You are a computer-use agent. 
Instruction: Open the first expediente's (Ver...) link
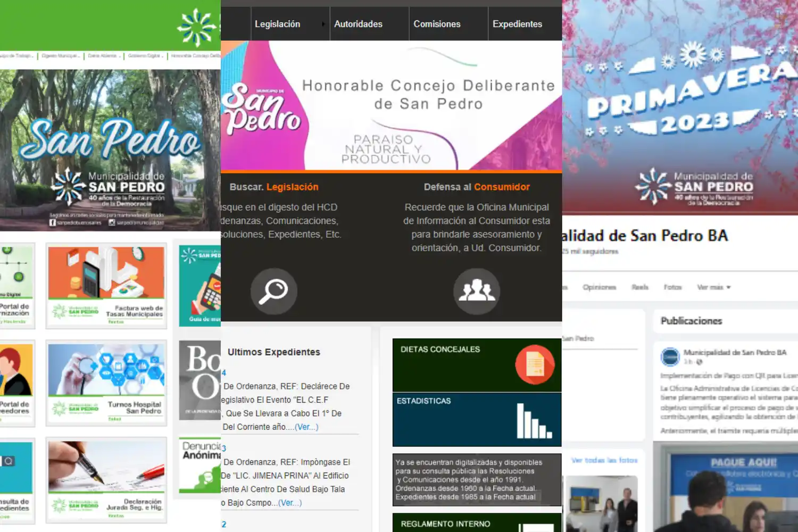tap(306, 427)
